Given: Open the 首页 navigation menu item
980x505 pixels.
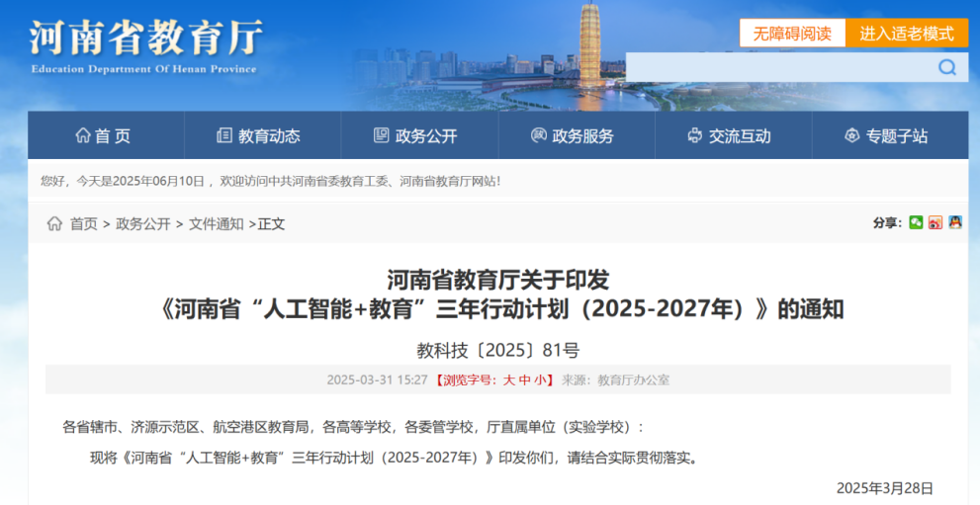Looking at the screenshot, I should [x=105, y=136].
